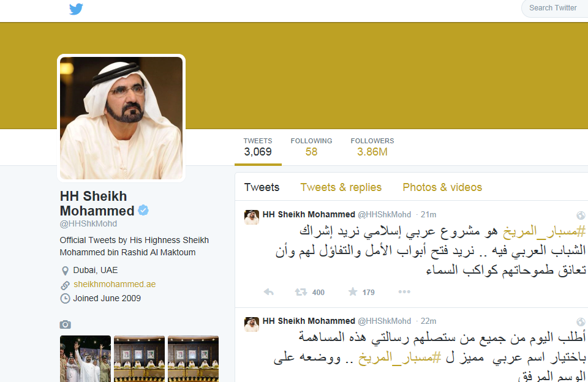Open the first photo thumbnail with waving man
The height and width of the screenshot is (382, 588).
coord(86,359)
